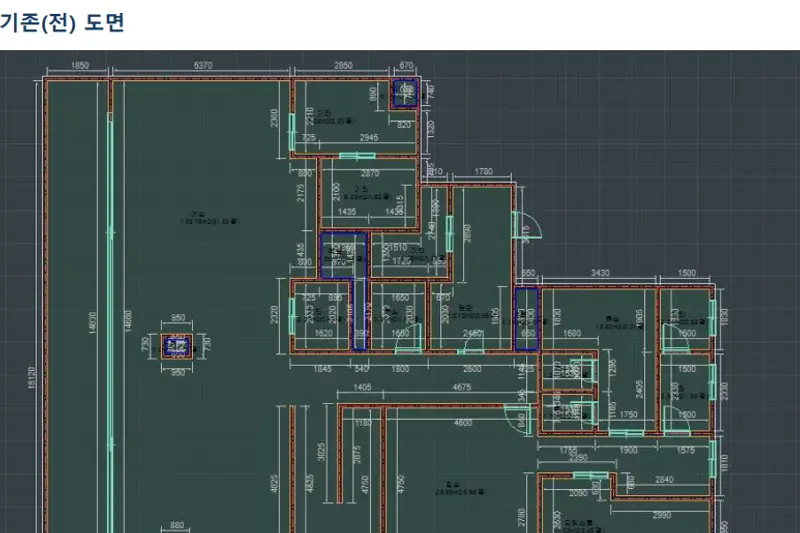The image size is (800, 533).
Task: Click the 1850 dimension along the top
Action: [80, 65]
